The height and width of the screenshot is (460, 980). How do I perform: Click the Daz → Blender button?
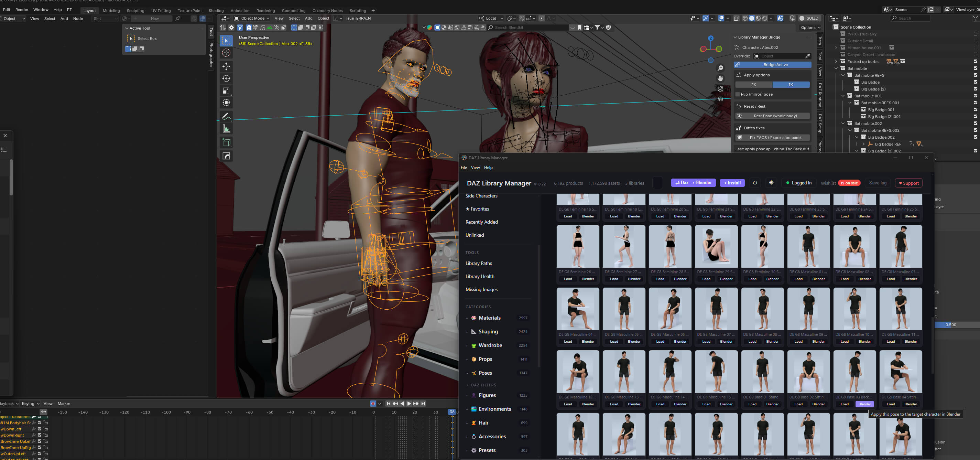click(x=693, y=183)
